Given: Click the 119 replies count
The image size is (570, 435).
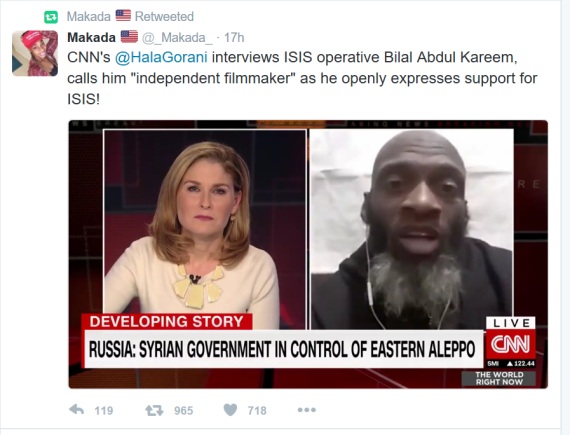Looking at the screenshot, I should pyautogui.click(x=104, y=411).
